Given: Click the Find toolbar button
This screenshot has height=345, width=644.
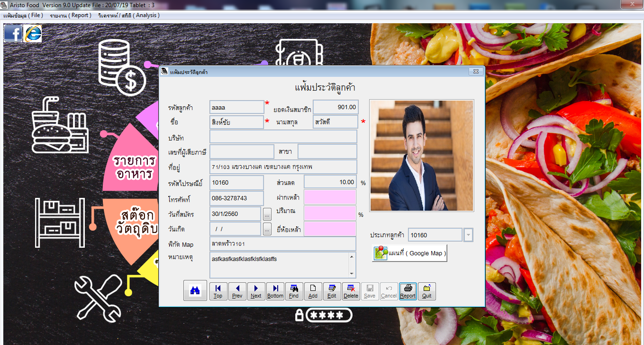Looking at the screenshot, I should [294, 291].
